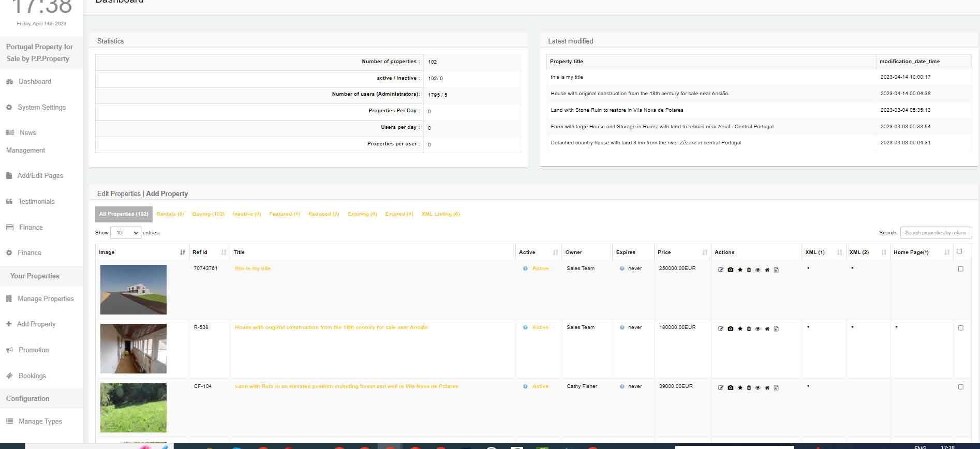Edit the 70743761 property with pencil icon
Viewport: 980px width, 449px height.
click(721, 270)
